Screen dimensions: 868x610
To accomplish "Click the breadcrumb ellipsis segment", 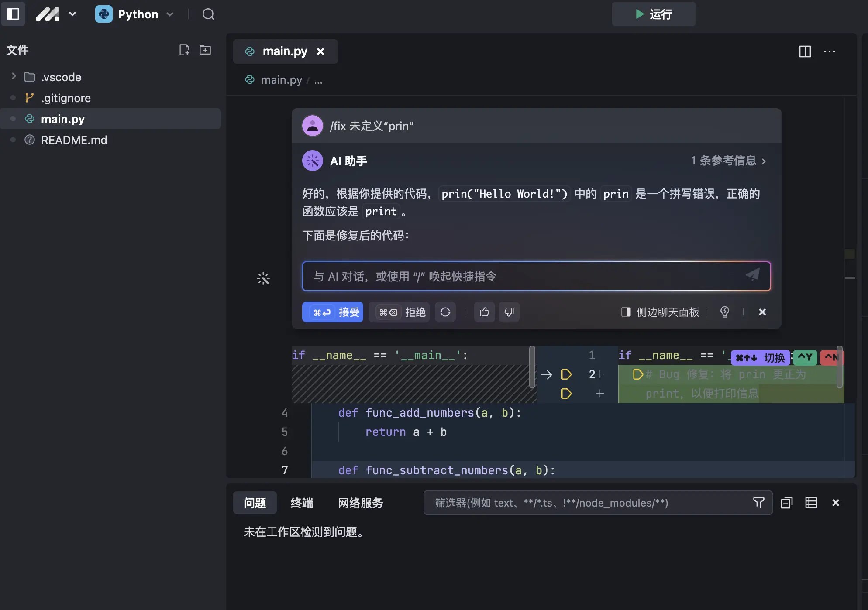I will tap(318, 80).
